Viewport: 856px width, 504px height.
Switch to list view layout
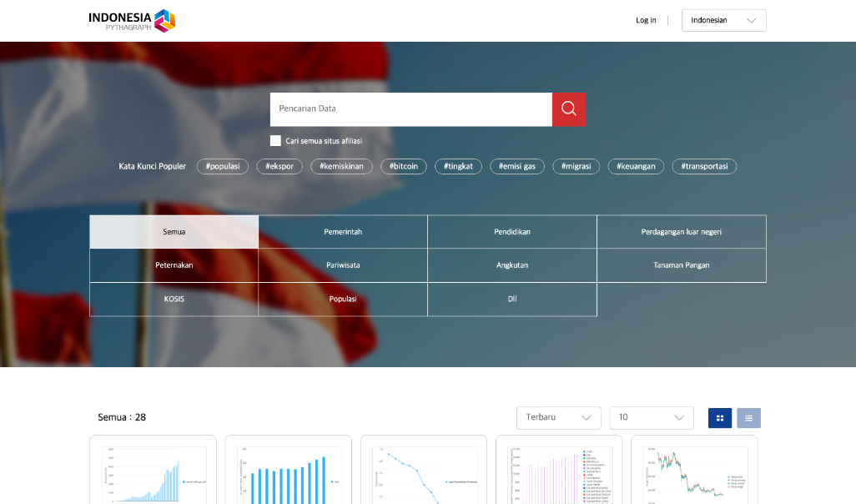[748, 418]
